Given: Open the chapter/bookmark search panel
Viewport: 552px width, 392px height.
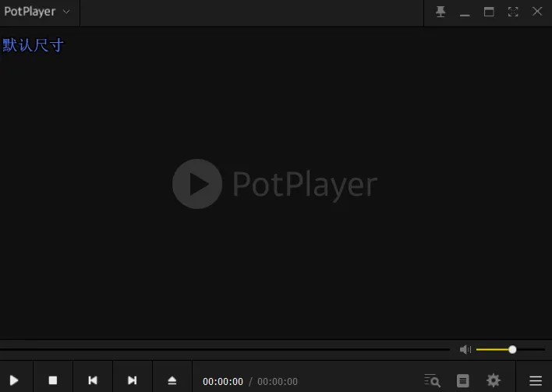Looking at the screenshot, I should click(x=432, y=380).
